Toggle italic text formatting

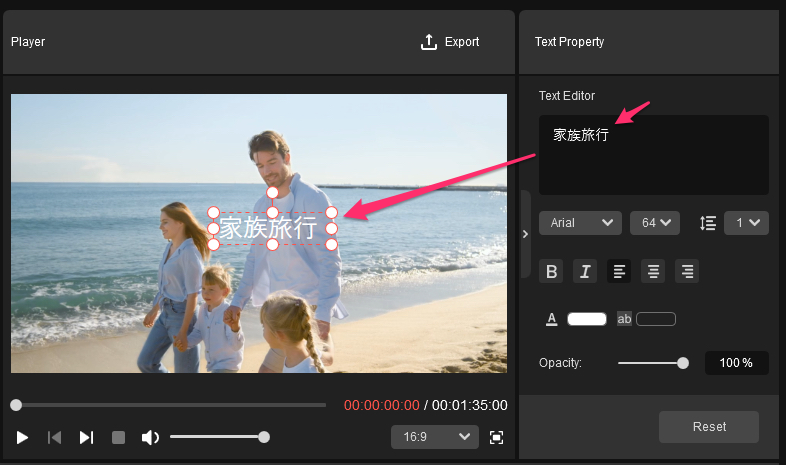click(586, 271)
